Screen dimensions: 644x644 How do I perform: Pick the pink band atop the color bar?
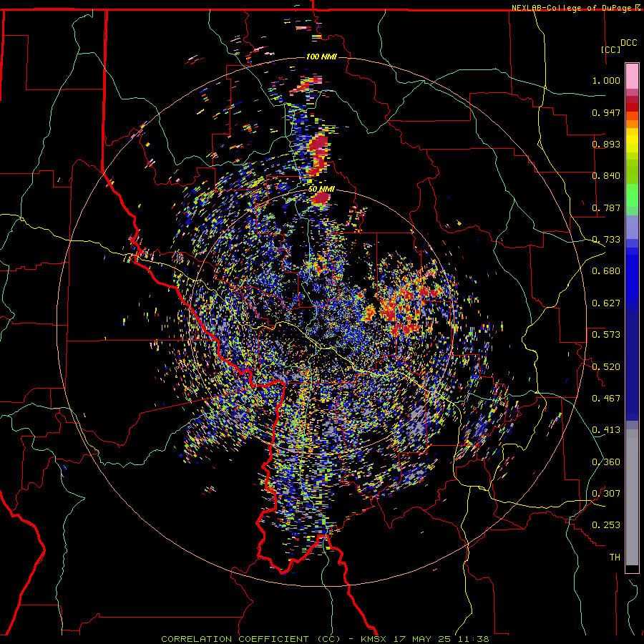632,77
